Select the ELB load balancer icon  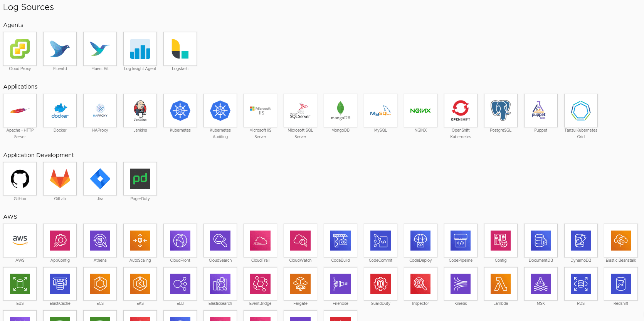[180, 284]
